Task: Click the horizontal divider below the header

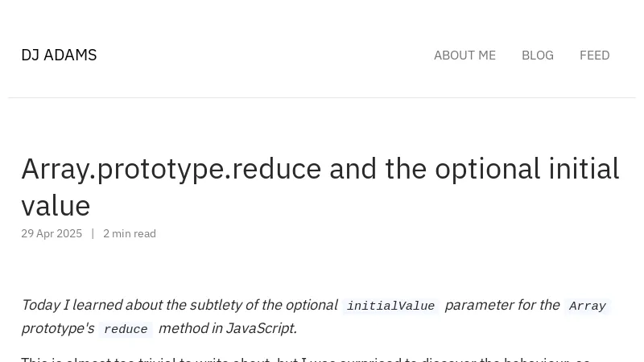Action: click(322, 97)
